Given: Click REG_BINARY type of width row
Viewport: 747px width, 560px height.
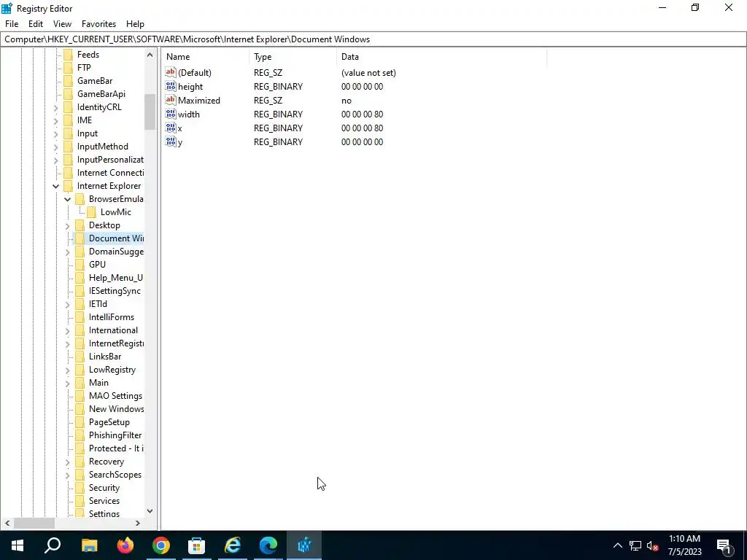Looking at the screenshot, I should click(x=278, y=114).
